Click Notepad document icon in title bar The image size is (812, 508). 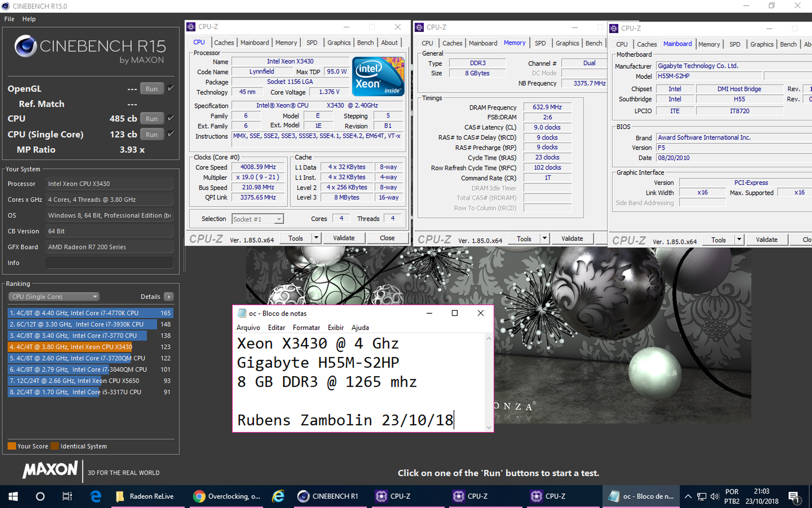tap(242, 313)
